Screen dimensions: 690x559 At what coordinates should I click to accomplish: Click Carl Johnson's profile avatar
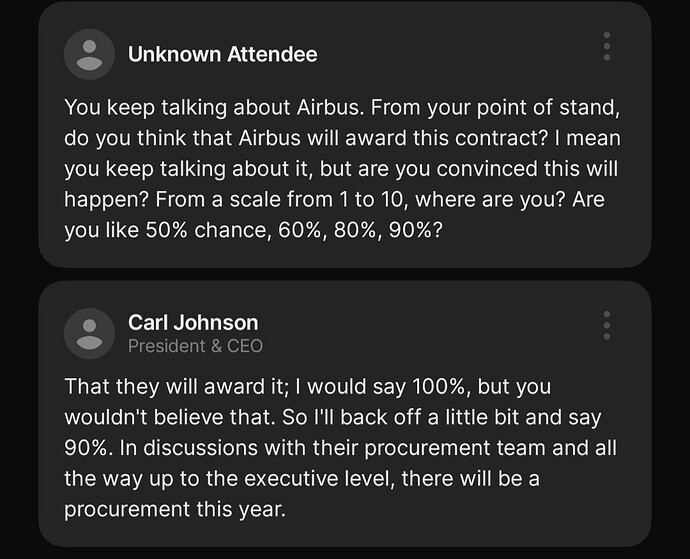tap(89, 333)
